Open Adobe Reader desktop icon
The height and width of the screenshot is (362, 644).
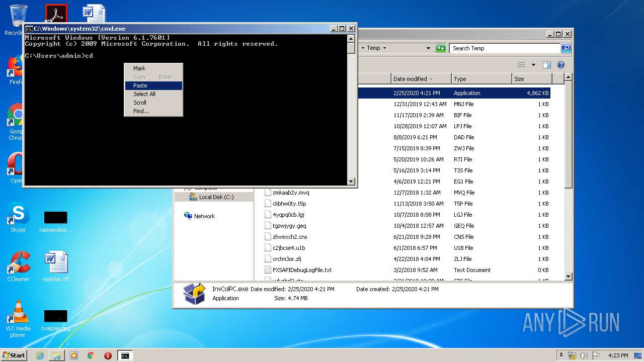click(56, 14)
